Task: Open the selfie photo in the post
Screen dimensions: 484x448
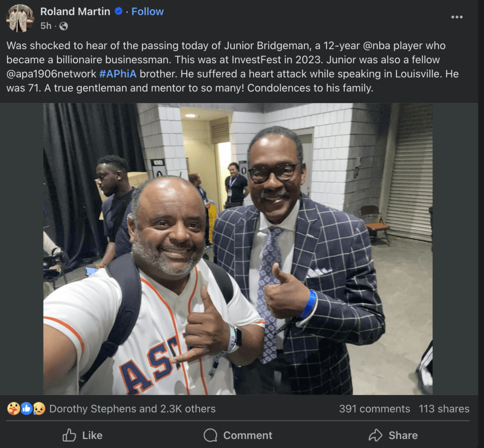Action: coord(238,249)
